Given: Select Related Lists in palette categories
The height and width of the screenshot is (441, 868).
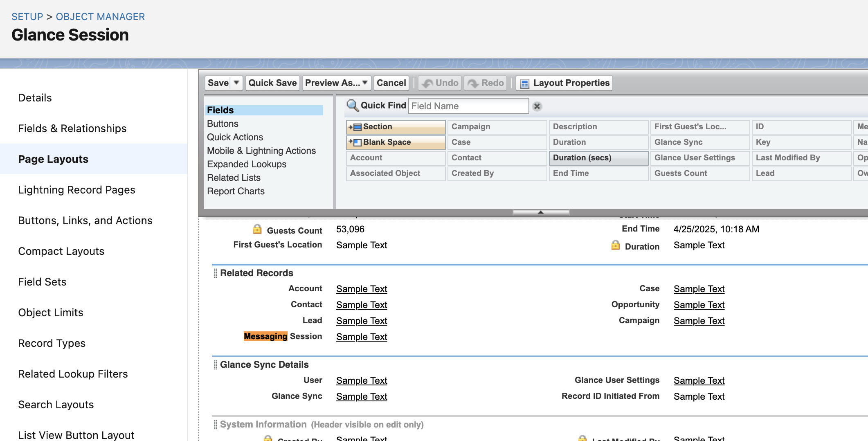Looking at the screenshot, I should (234, 178).
